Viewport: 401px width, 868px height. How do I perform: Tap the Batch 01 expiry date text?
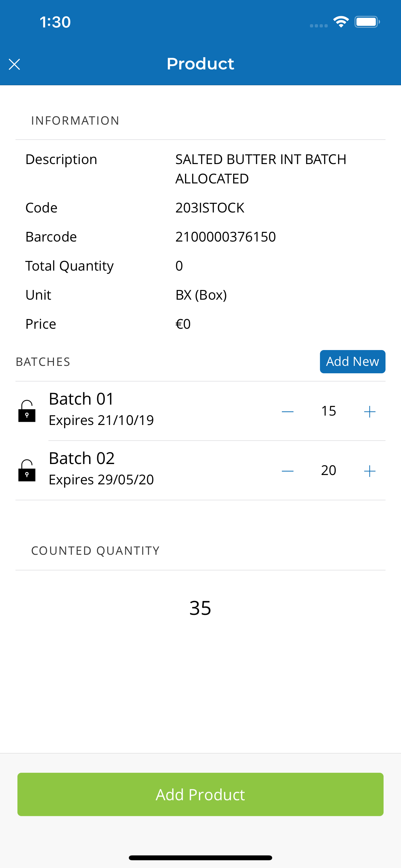coord(101,420)
